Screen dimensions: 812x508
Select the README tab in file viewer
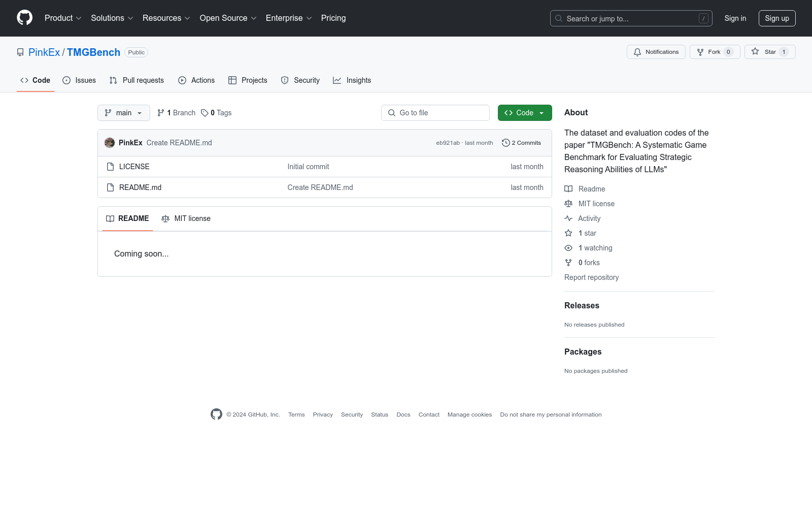(127, 218)
